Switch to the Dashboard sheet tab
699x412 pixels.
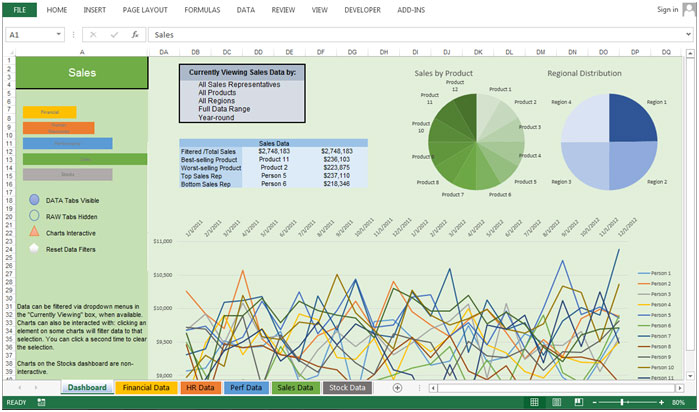pos(87,387)
